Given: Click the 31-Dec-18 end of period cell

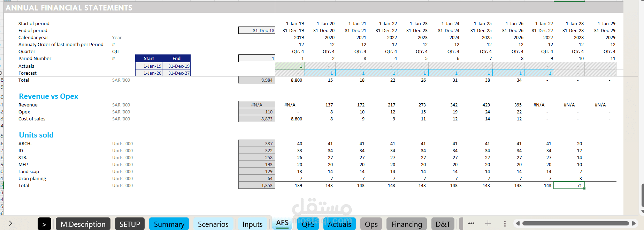Looking at the screenshot, I should pos(257,30).
